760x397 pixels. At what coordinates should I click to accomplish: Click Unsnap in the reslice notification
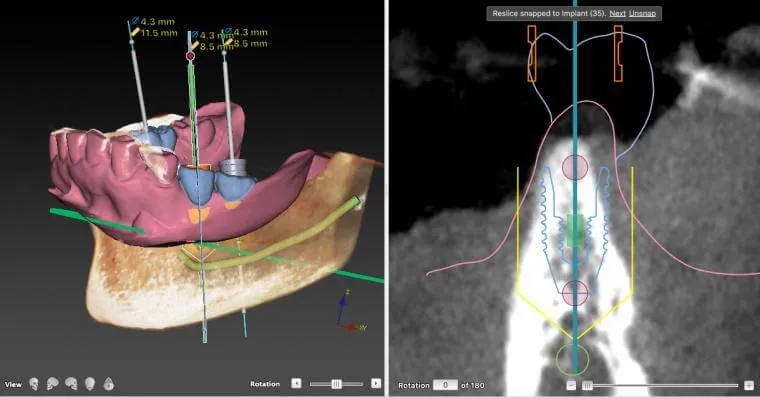click(x=642, y=14)
